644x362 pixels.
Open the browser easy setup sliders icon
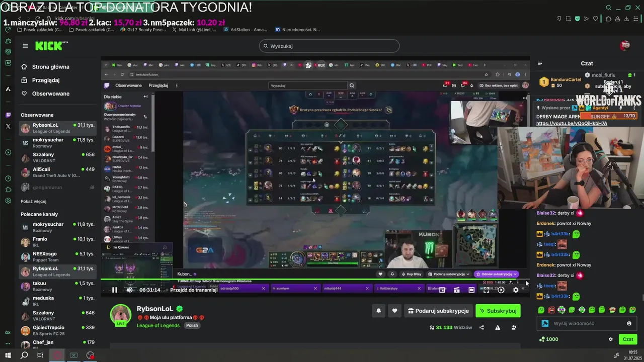point(636,19)
